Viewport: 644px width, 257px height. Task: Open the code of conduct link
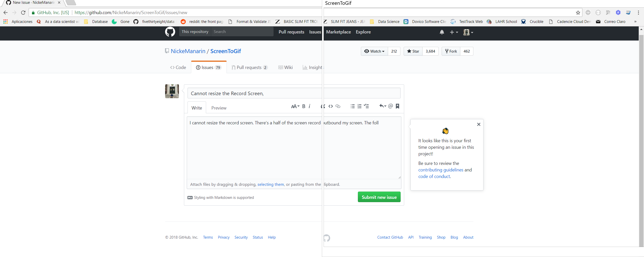434,176
